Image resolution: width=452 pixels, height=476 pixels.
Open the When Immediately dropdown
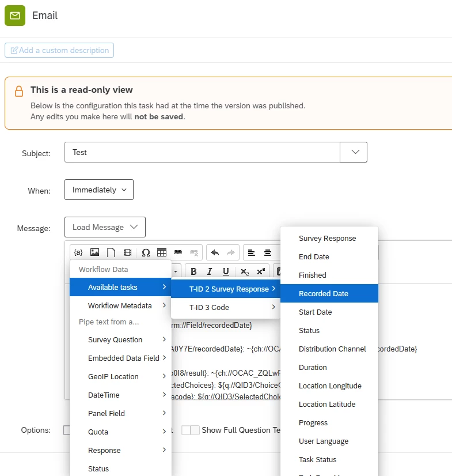[x=99, y=190]
